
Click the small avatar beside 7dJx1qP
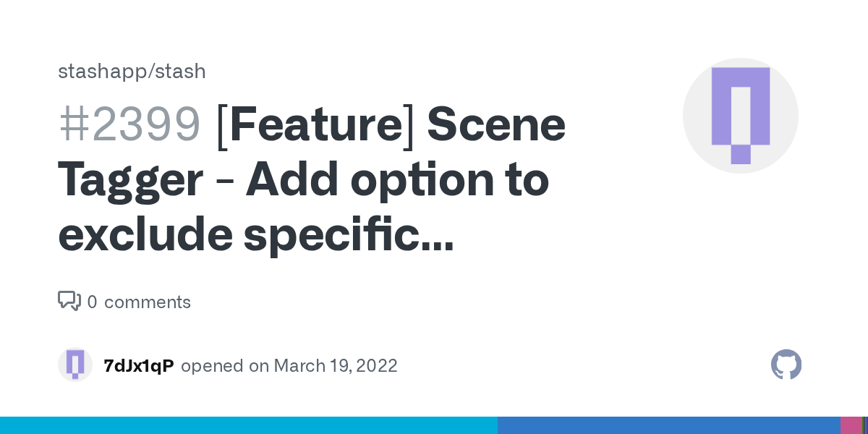(75, 365)
